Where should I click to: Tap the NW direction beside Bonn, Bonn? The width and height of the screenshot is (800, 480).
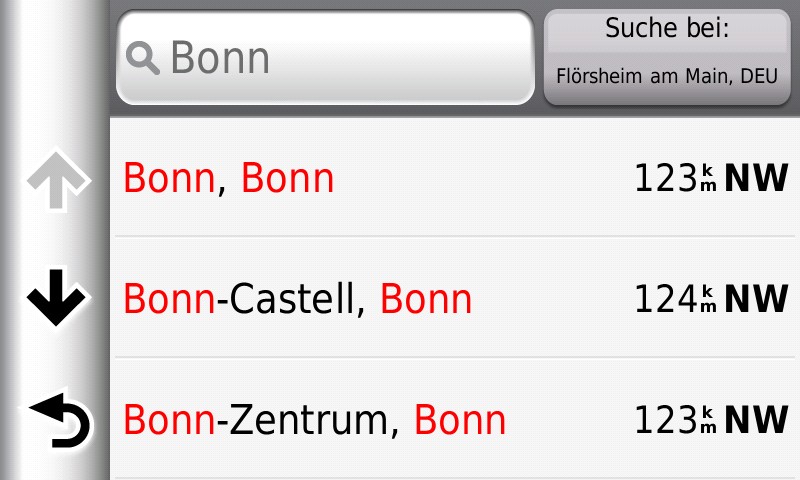point(756,178)
